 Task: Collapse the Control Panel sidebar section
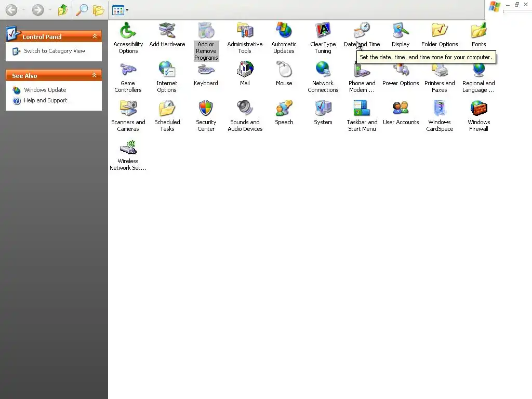tap(95, 36)
